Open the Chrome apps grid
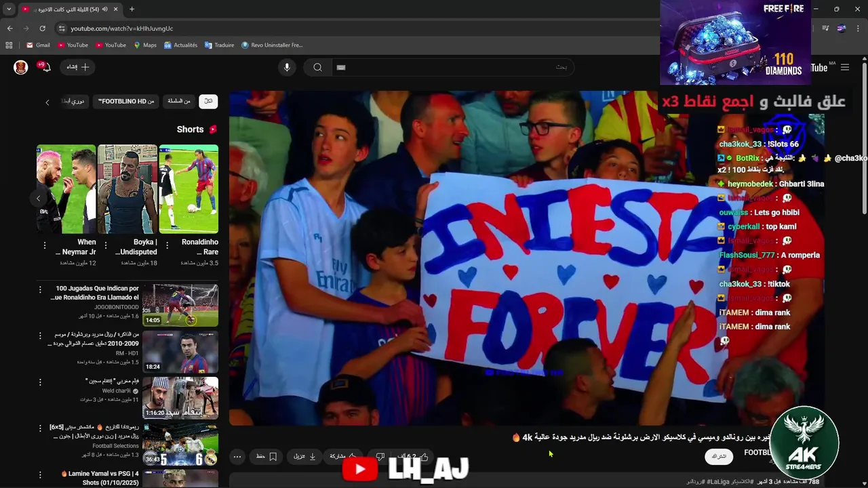 9,45
